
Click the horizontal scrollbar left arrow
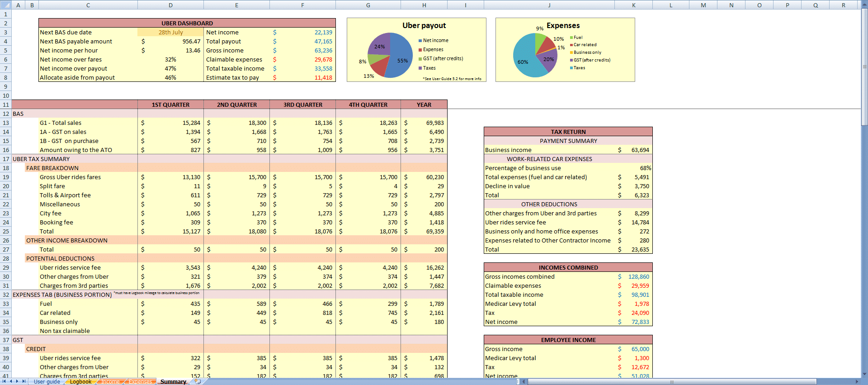(x=524, y=381)
